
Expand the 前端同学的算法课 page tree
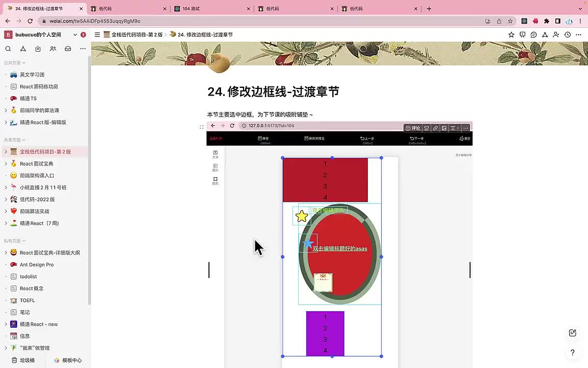[6, 110]
